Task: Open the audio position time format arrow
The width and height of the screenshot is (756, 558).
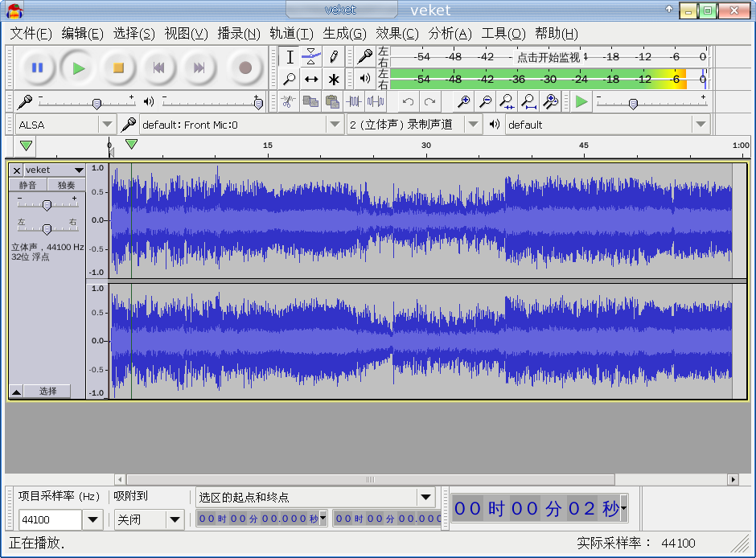Action: [x=623, y=508]
